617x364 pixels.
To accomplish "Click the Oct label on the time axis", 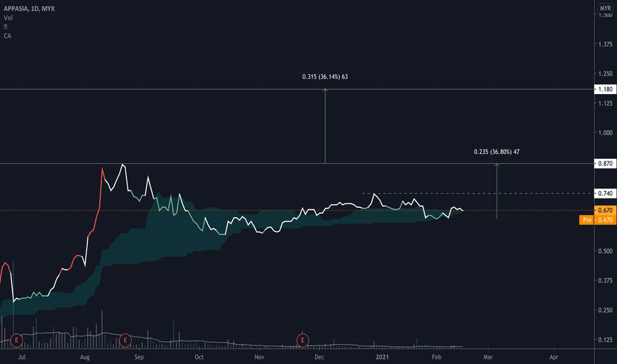I will point(199,357).
